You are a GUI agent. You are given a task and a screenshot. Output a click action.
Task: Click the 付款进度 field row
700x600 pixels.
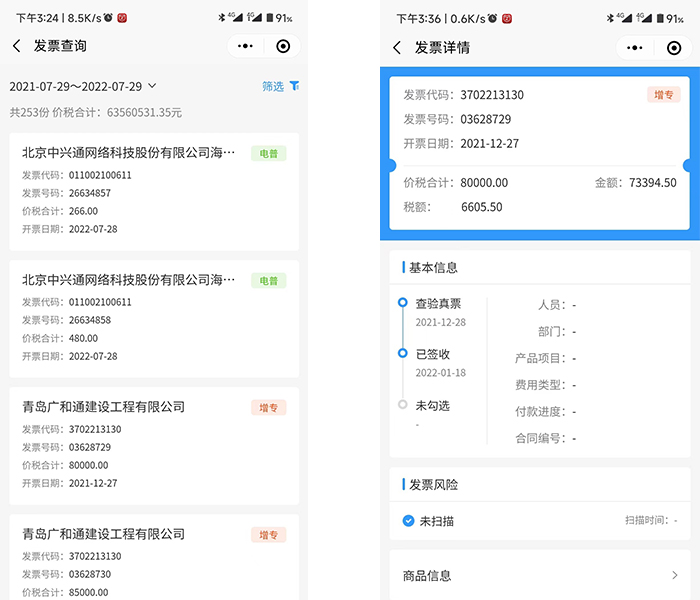click(x=546, y=412)
